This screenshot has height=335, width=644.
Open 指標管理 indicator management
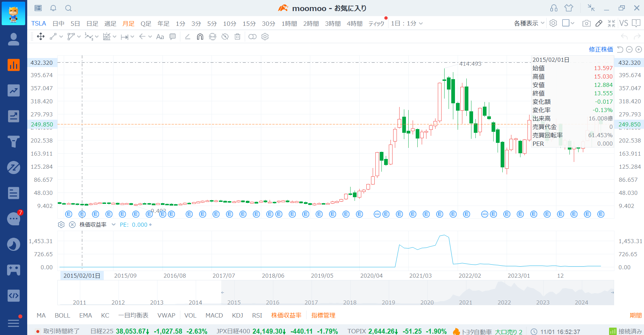[323, 315]
